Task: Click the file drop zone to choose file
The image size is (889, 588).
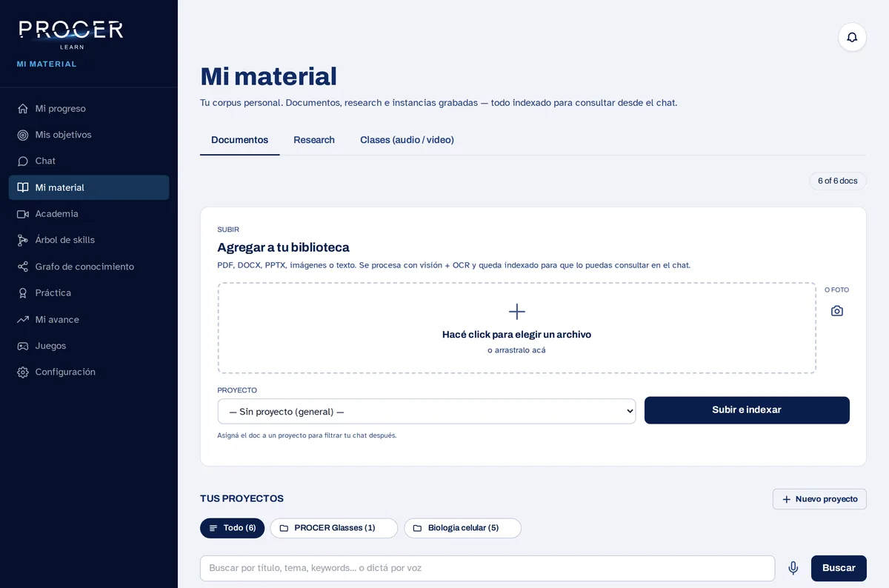Action: [x=517, y=328]
